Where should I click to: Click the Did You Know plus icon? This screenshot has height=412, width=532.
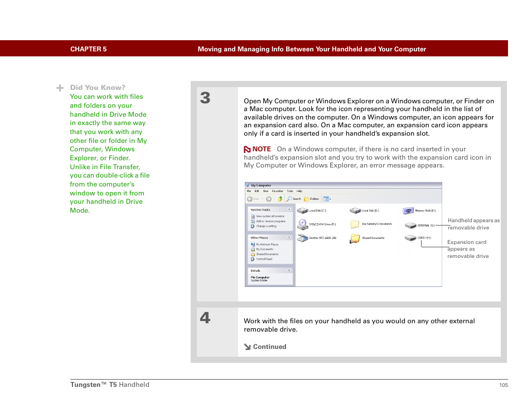tap(60, 88)
